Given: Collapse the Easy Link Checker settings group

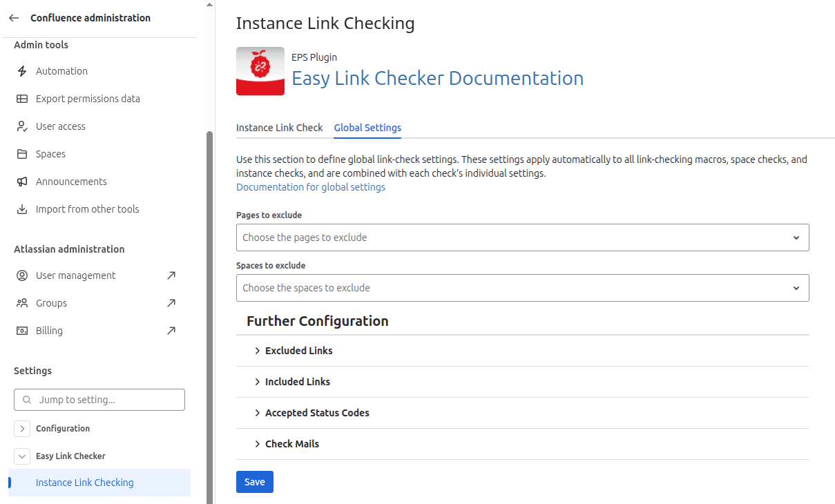Looking at the screenshot, I should tap(22, 456).
